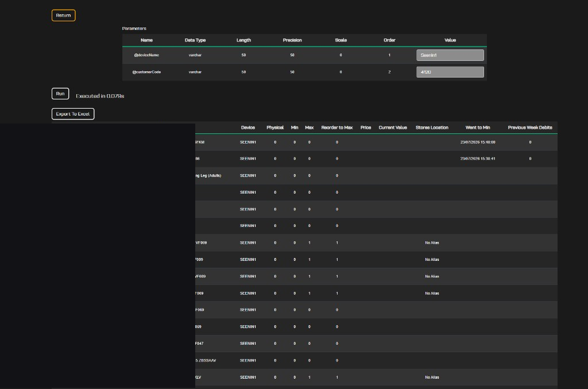
Task: Click the Order column header
Action: pyautogui.click(x=389, y=40)
